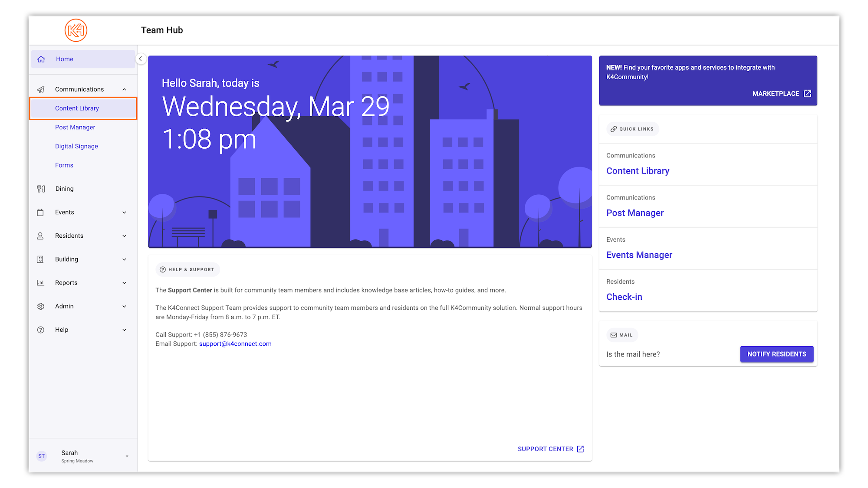Click the Dining utensils icon
This screenshot has height=488, width=868.
41,189
